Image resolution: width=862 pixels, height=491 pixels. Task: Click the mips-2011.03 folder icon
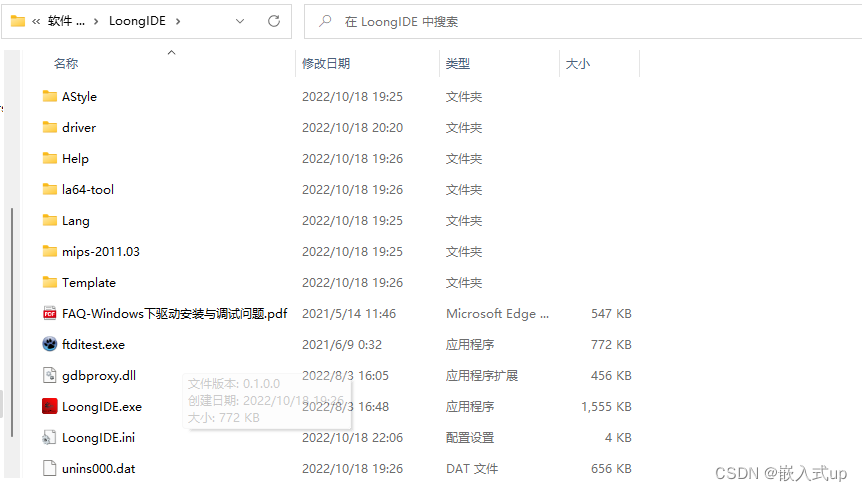click(49, 251)
